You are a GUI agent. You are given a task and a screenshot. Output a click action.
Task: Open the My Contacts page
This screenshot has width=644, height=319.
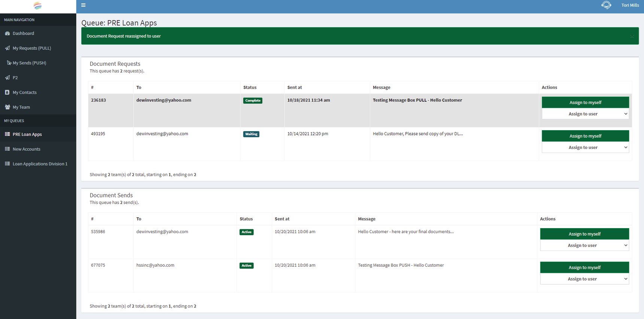point(25,92)
